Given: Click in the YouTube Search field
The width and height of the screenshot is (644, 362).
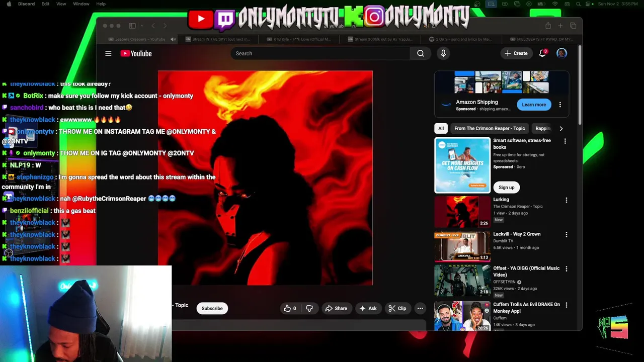Looking at the screenshot, I should coord(320,53).
